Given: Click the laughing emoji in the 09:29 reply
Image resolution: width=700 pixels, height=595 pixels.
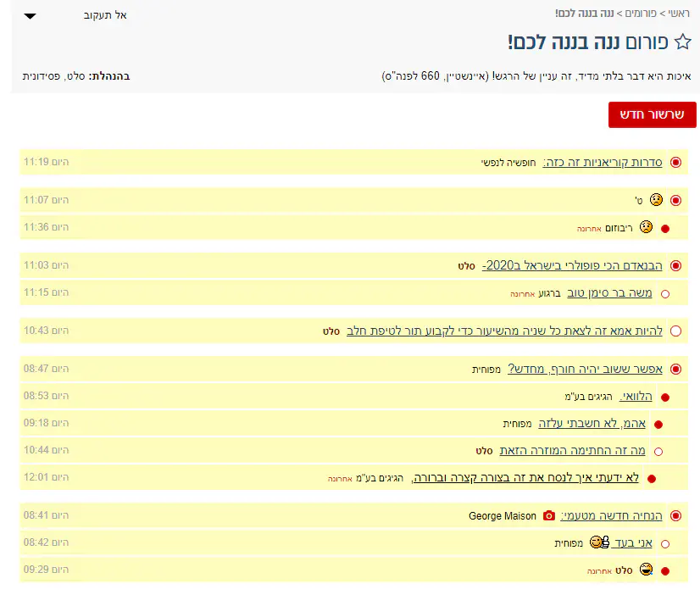Looking at the screenshot, I should pyautogui.click(x=647, y=570).
